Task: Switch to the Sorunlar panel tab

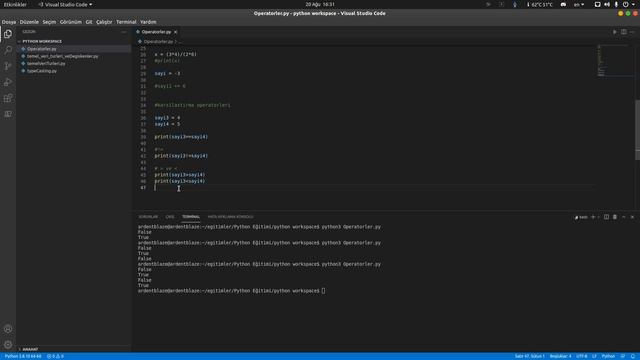Action: (148, 217)
